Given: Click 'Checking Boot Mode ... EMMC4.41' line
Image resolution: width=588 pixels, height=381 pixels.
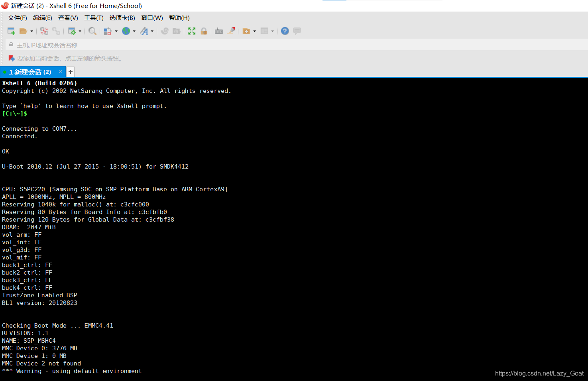Looking at the screenshot, I should point(57,326).
